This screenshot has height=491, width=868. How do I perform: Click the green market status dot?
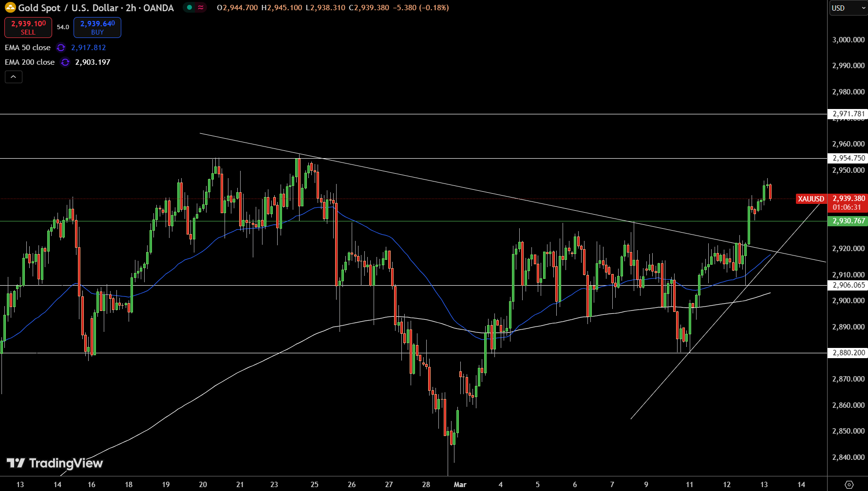(x=189, y=7)
